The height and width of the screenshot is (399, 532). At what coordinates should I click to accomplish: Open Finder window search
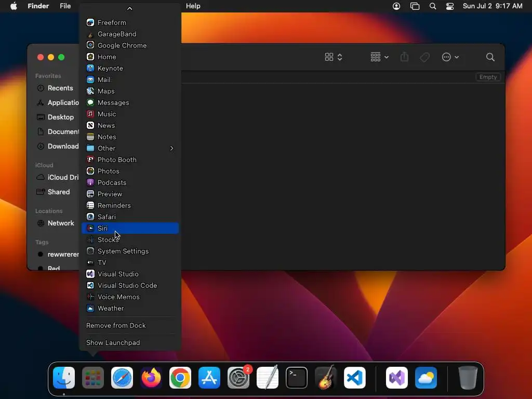490,57
